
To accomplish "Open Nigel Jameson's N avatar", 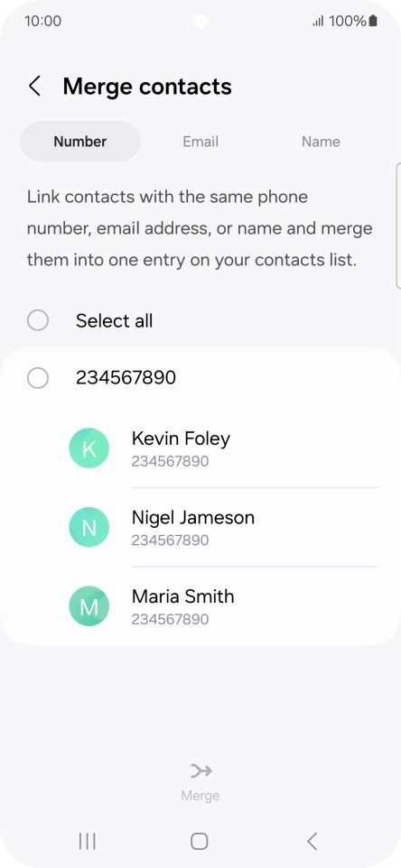I will (89, 528).
